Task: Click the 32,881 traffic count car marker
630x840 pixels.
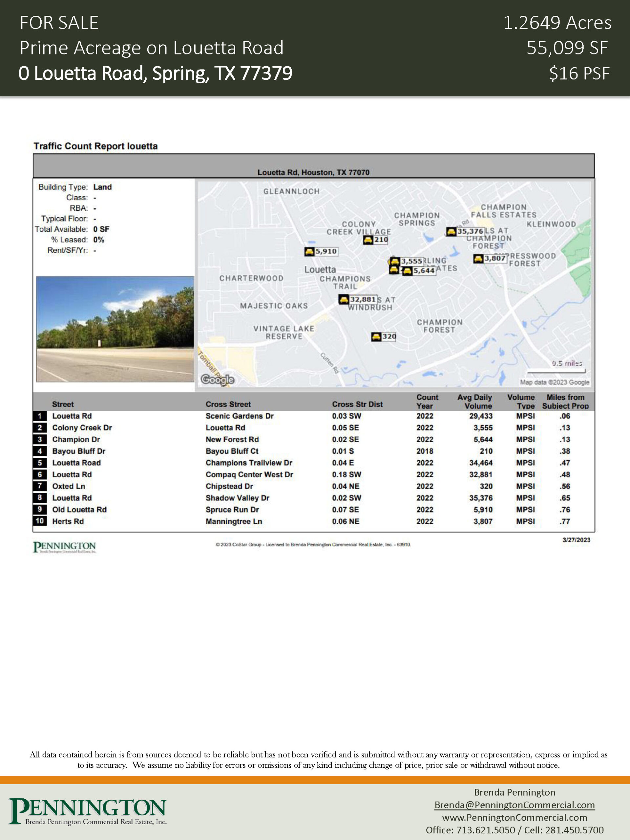Action: pyautogui.click(x=344, y=300)
